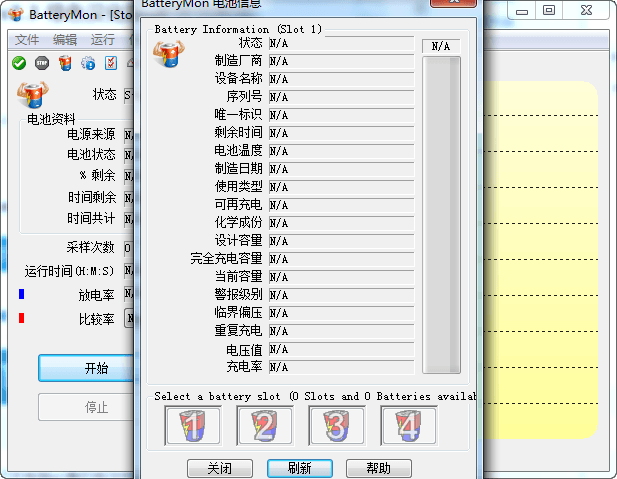Select battery slot 4 icon
The width and height of the screenshot is (617, 479).
408,426
